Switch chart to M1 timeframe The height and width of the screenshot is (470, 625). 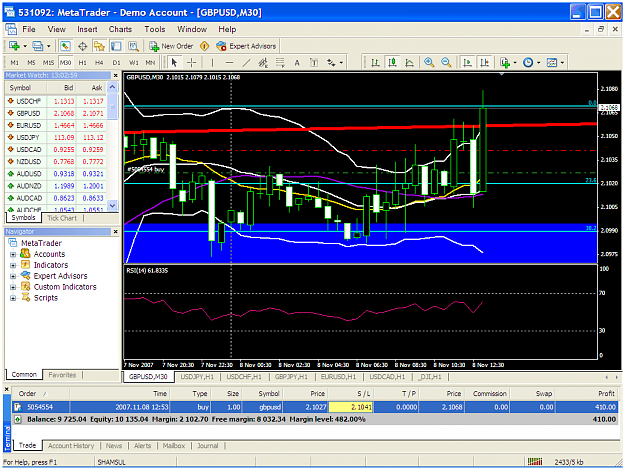[14, 63]
